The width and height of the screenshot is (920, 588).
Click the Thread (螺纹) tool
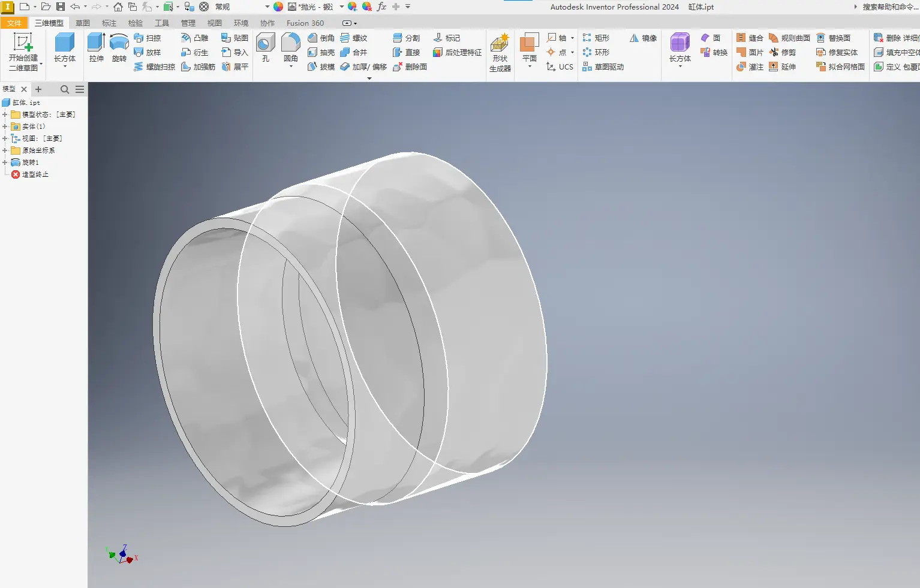(x=353, y=38)
